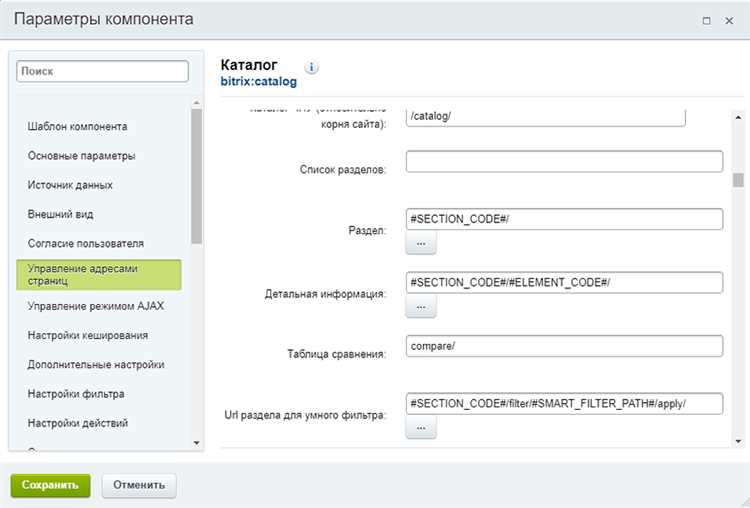Open the ellipsis button under Раздел
Viewport: 750px width, 508px height.
421,243
